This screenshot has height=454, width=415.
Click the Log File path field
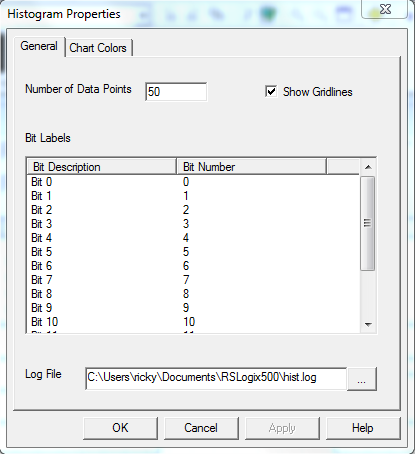216,378
